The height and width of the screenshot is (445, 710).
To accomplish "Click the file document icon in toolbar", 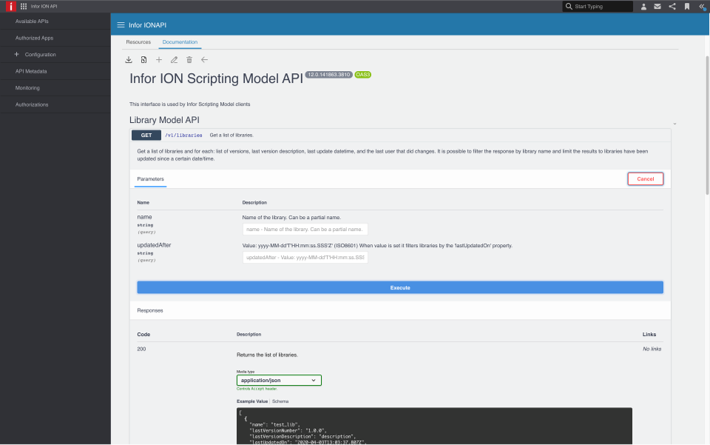I will (144, 60).
